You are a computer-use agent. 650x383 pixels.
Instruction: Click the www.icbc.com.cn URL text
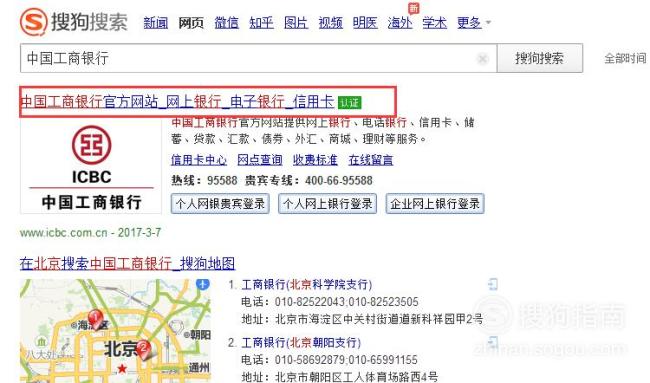click(x=63, y=233)
